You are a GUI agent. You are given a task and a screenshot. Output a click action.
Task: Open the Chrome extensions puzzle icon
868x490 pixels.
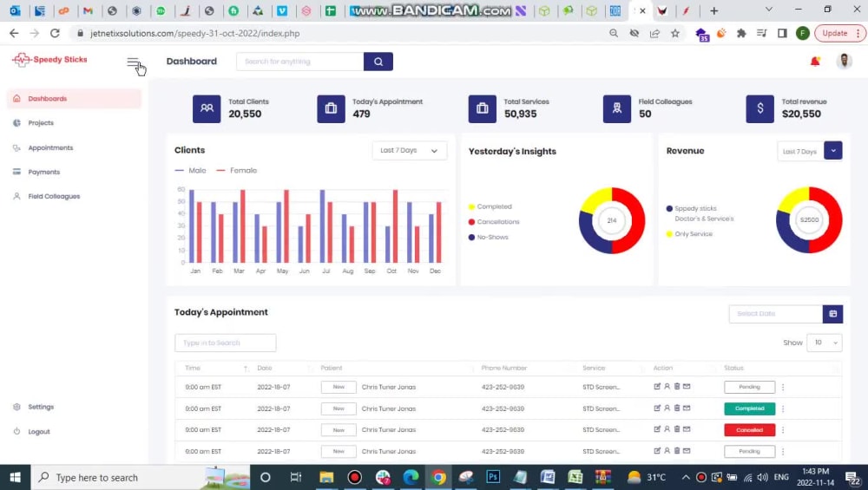click(741, 33)
